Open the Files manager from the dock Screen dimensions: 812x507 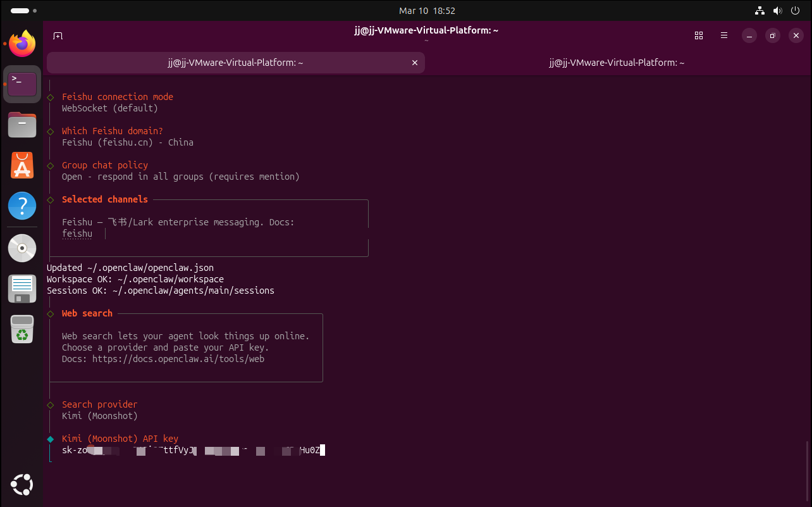tap(22, 125)
